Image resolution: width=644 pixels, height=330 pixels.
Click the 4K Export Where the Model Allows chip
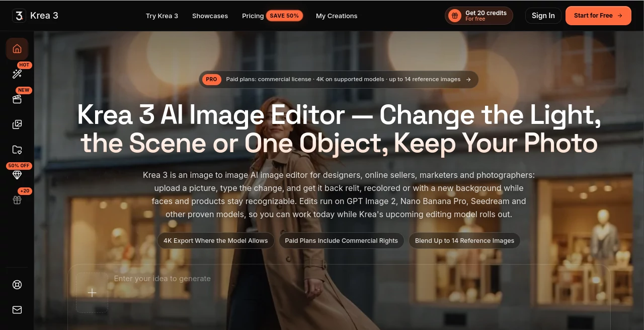click(x=216, y=241)
